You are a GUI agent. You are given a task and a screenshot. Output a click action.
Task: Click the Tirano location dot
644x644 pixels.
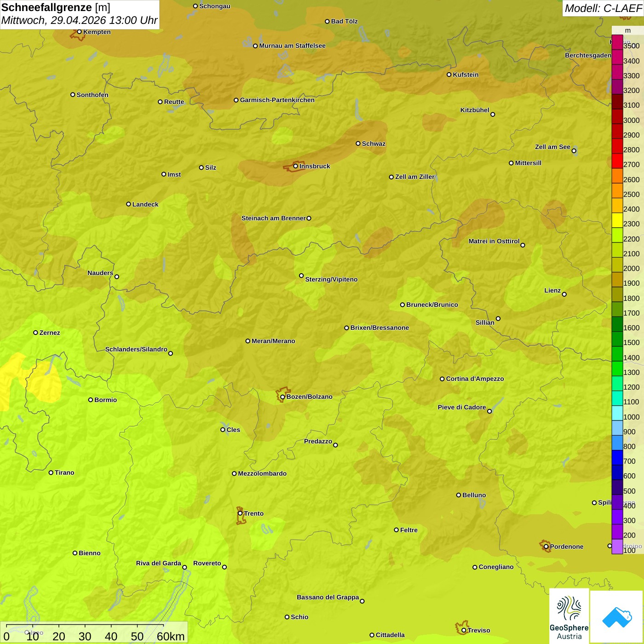pyautogui.click(x=51, y=472)
